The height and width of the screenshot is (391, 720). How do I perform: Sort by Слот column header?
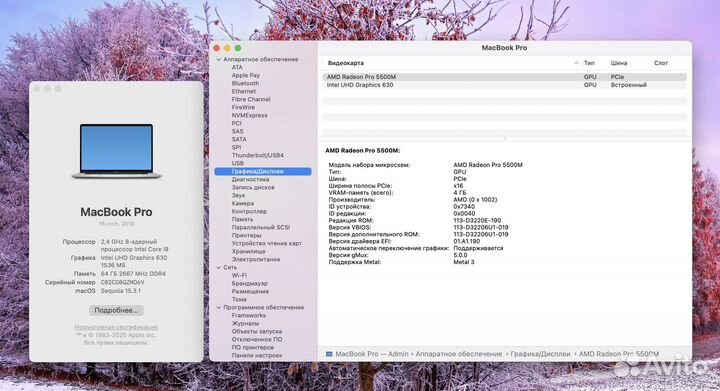point(661,63)
